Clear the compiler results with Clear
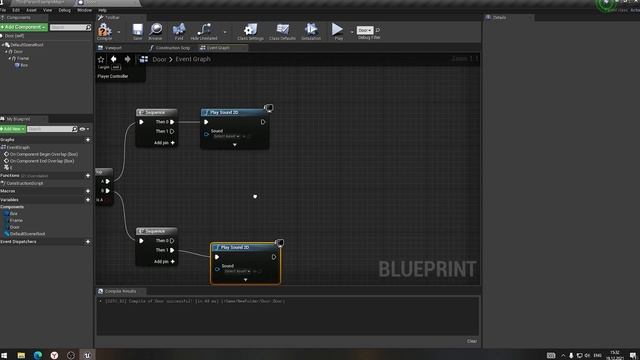 pyautogui.click(x=472, y=341)
